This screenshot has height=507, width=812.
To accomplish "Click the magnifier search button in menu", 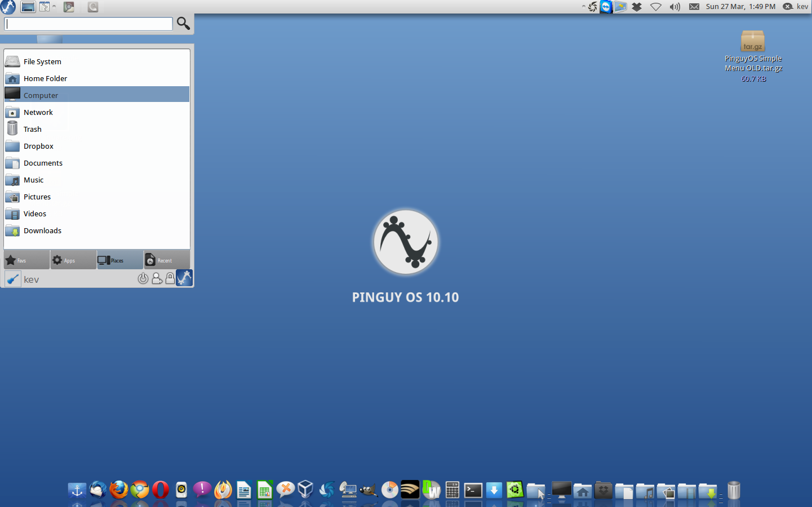I will coord(183,23).
